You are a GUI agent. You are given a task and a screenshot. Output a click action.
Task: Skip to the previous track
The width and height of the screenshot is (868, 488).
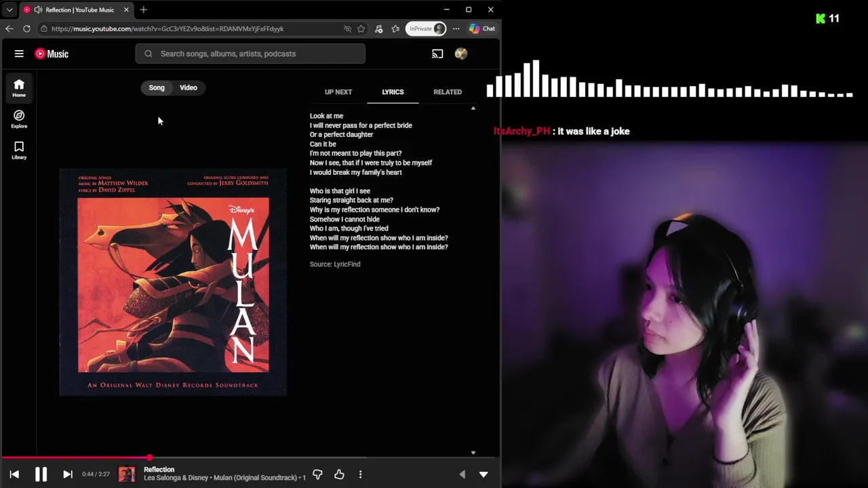pos(14,474)
